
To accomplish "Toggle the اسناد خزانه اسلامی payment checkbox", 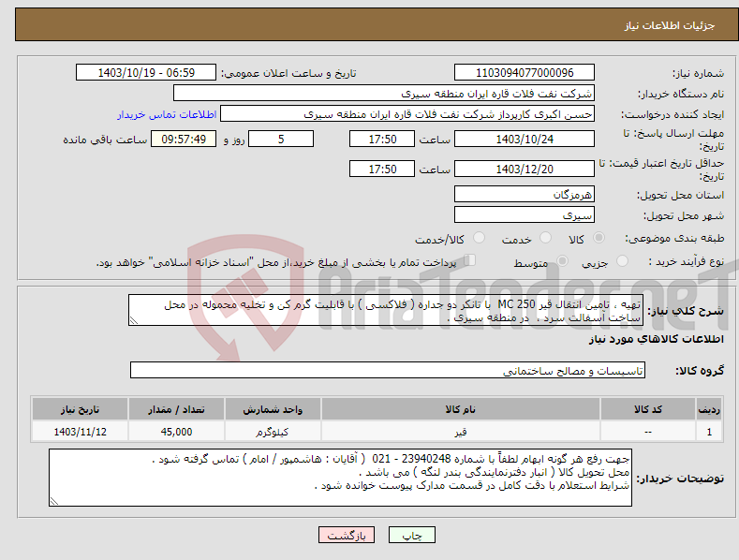I will click(470, 259).
